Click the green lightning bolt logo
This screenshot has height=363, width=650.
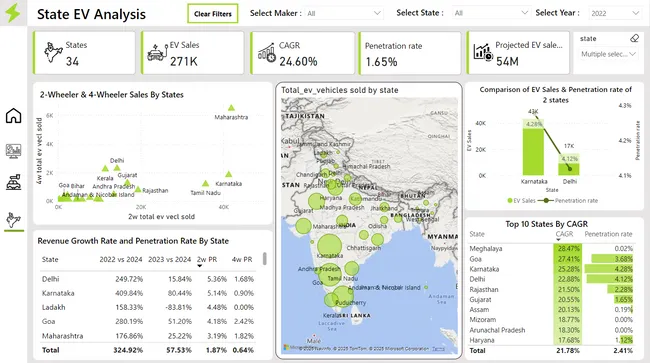13,13
